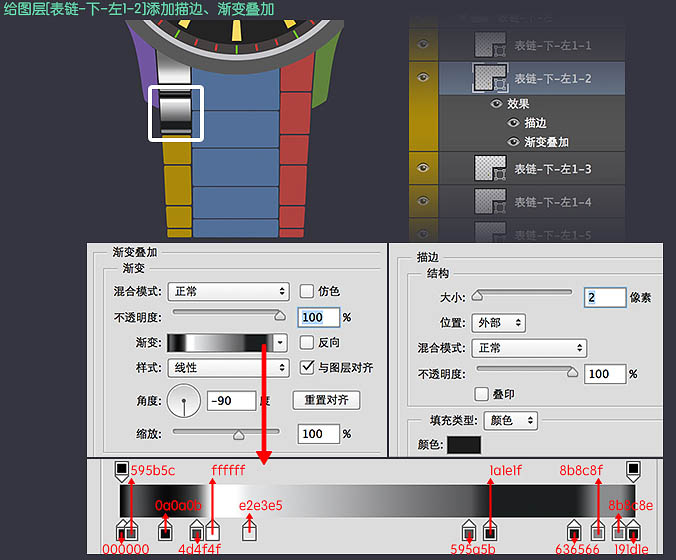Click the 描边 effect entry under layer
The image size is (676, 560).
tap(535, 123)
